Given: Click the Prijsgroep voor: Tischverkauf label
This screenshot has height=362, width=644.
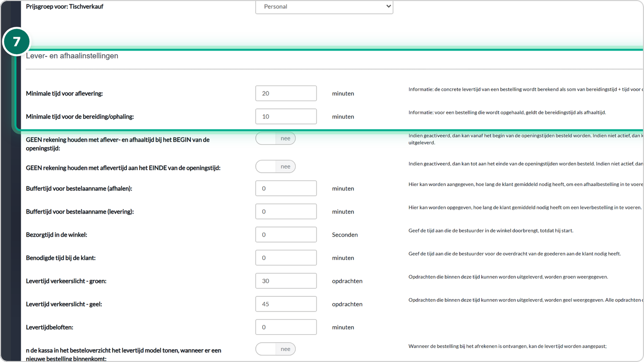Looking at the screenshot, I should [x=64, y=6].
